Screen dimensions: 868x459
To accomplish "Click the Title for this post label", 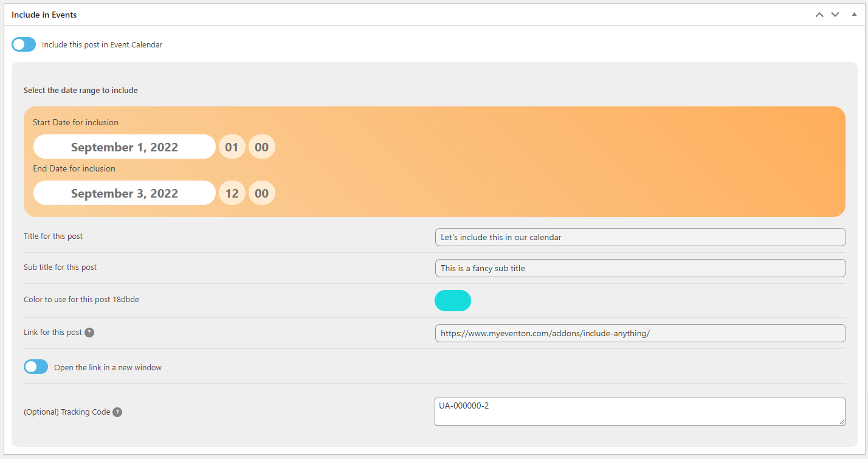I will [53, 236].
